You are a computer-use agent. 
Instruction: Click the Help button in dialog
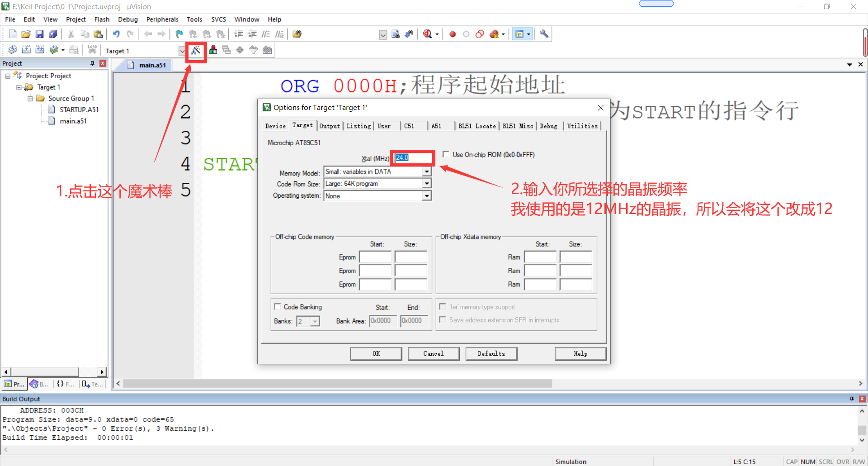click(x=580, y=354)
